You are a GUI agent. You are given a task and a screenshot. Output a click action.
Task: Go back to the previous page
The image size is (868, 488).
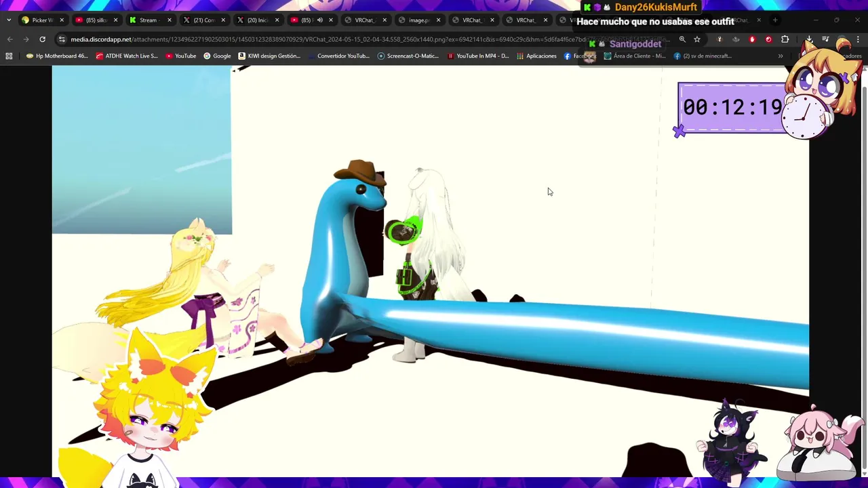9,39
